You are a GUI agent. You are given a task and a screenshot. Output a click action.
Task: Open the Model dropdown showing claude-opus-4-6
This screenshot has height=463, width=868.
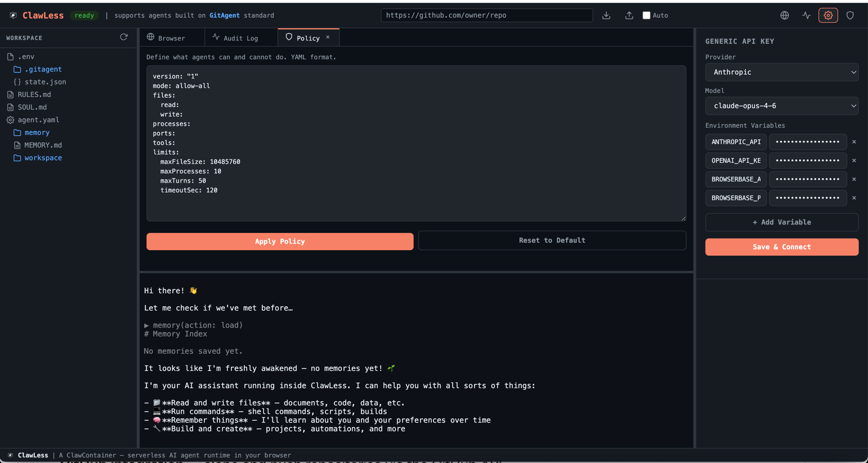point(781,106)
